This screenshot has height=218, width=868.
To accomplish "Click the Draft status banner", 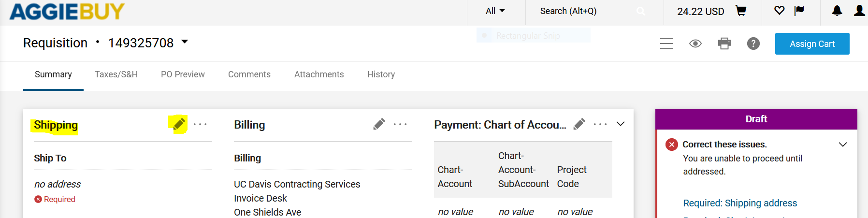I will 756,119.
